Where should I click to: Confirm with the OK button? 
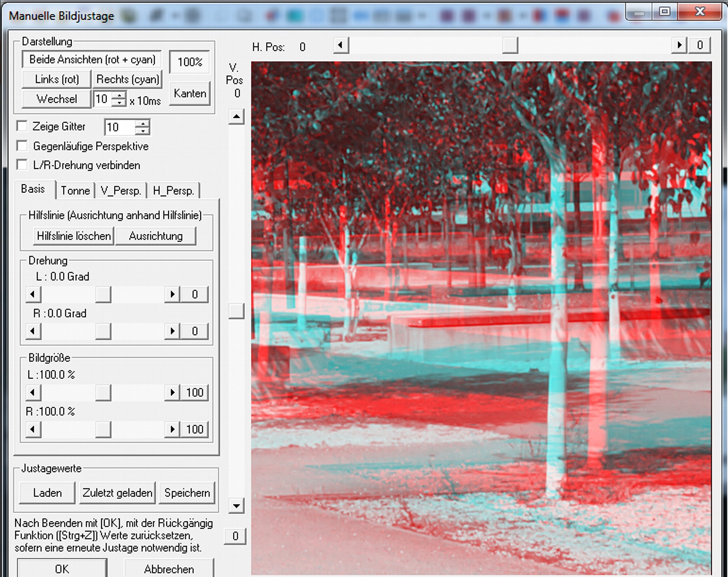pos(62,568)
